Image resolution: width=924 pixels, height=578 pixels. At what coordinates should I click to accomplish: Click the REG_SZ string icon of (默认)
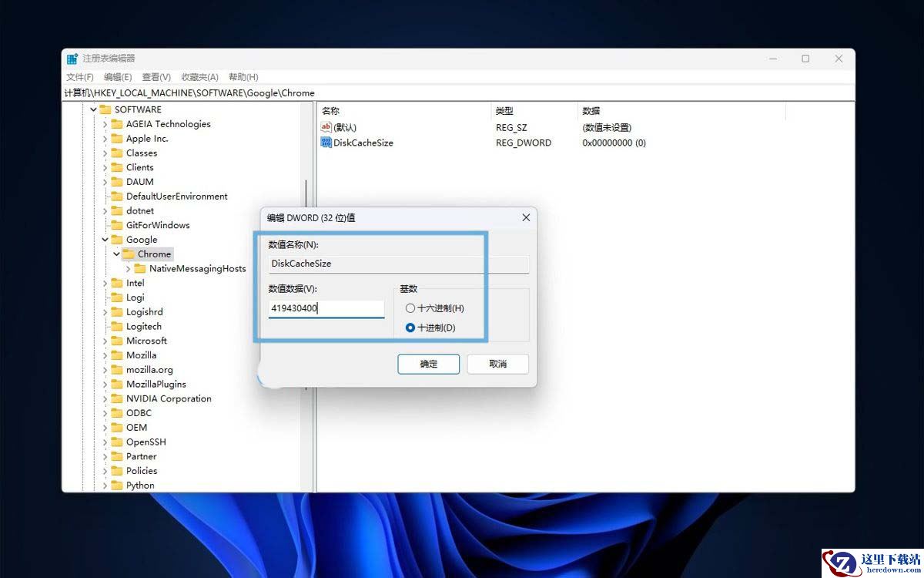[326, 127]
